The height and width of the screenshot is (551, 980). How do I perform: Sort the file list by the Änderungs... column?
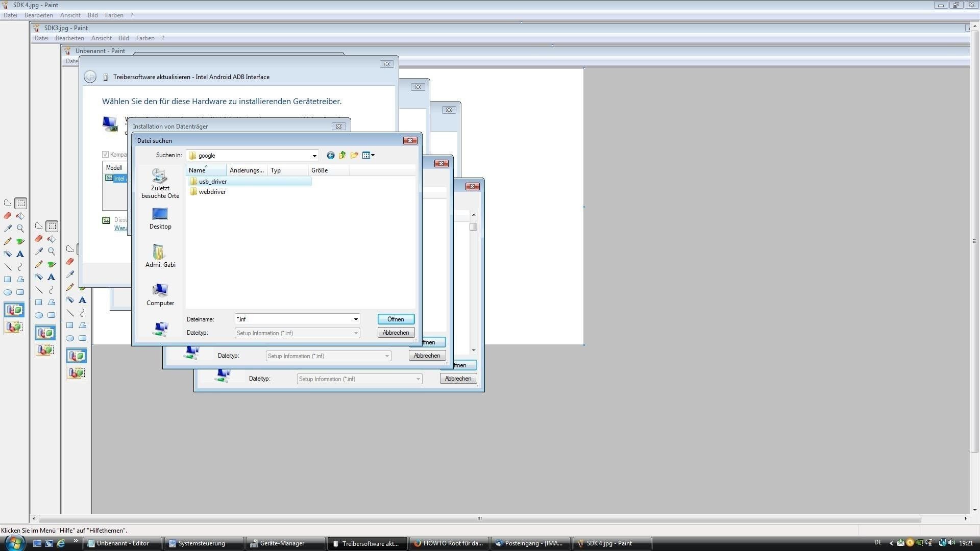(247, 170)
